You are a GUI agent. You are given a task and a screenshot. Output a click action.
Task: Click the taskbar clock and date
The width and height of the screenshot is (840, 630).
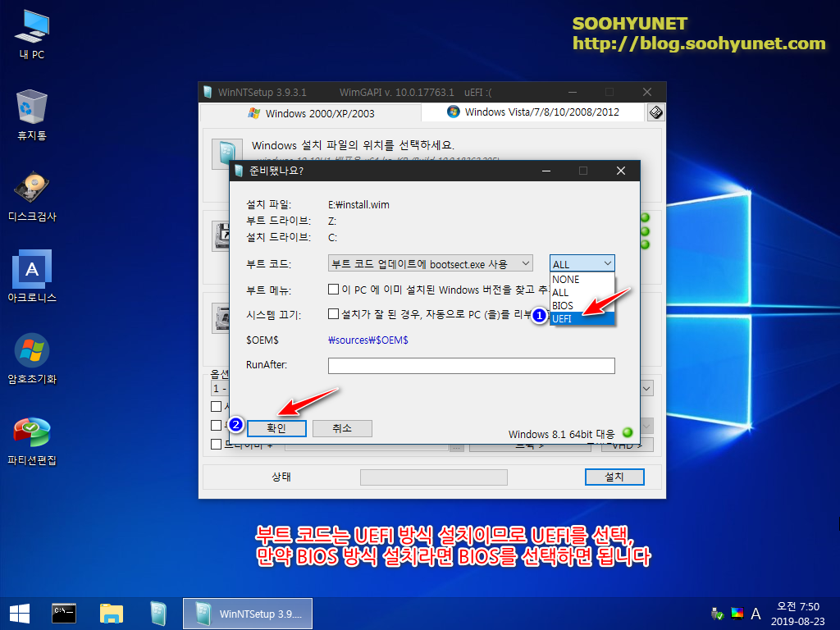pyautogui.click(x=797, y=614)
